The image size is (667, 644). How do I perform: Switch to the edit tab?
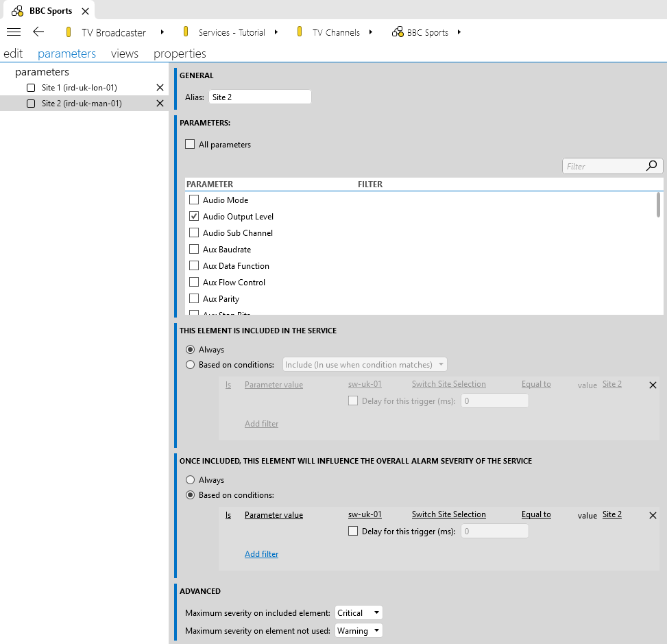coord(13,53)
